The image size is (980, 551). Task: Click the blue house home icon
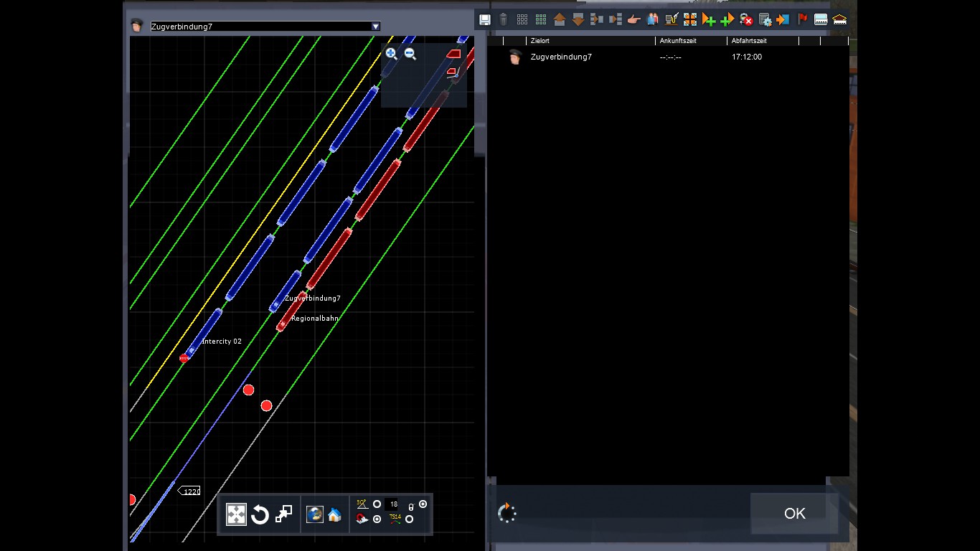334,514
